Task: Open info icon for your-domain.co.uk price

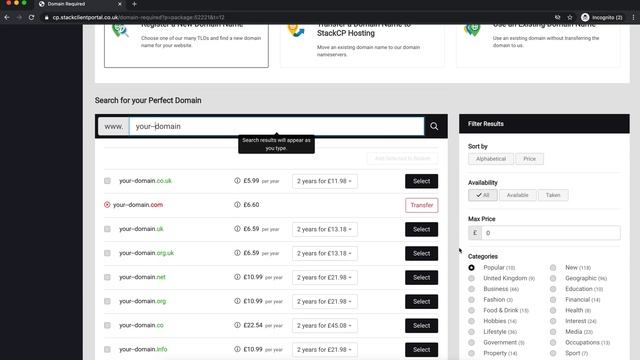Action: [237, 180]
